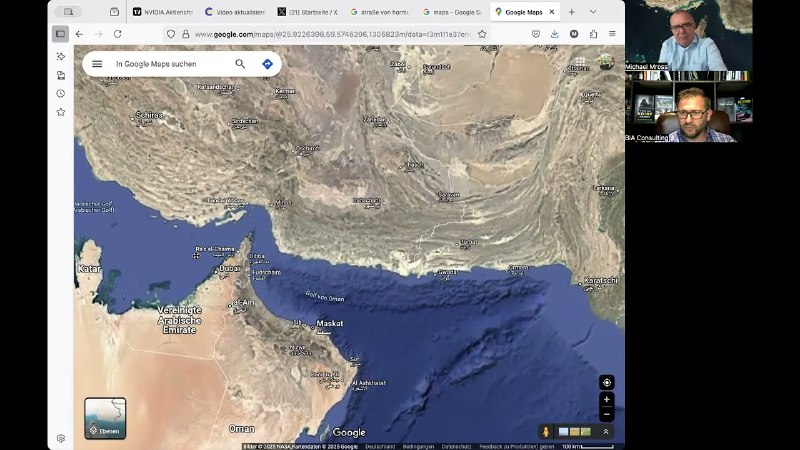Open the extensions puzzle-piece icon

click(593, 34)
